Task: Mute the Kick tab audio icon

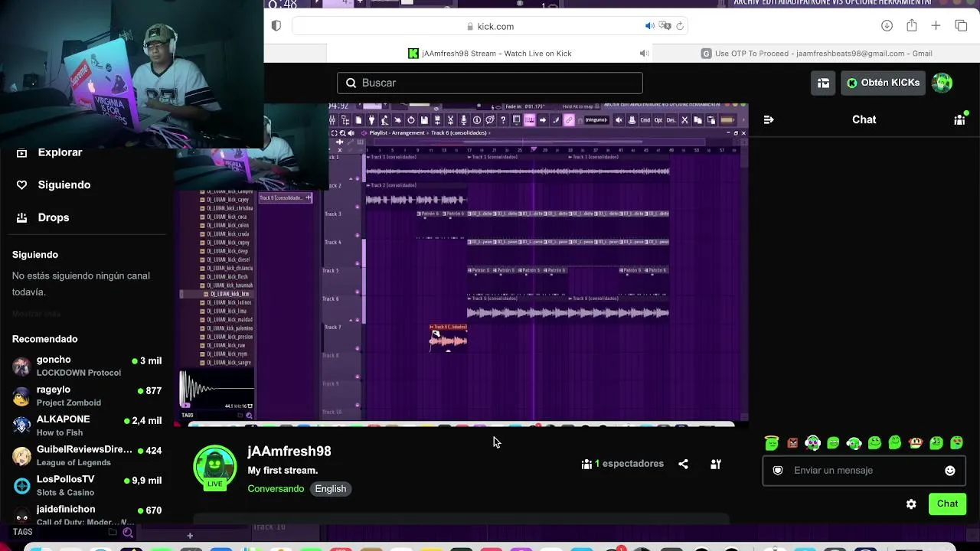Action: pos(644,54)
